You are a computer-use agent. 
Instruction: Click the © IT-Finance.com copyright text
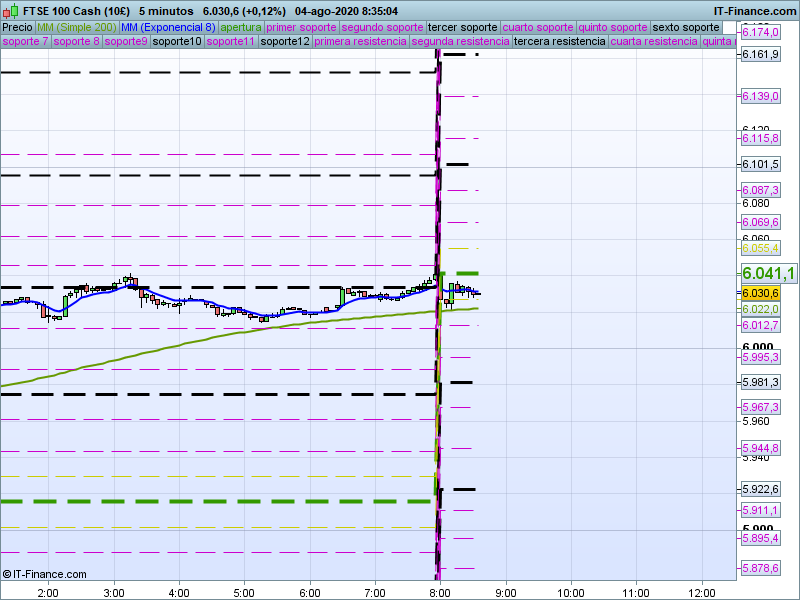[44, 574]
